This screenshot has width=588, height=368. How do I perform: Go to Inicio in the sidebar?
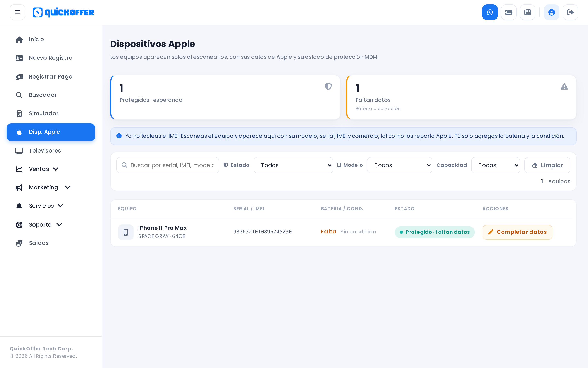[51, 39]
